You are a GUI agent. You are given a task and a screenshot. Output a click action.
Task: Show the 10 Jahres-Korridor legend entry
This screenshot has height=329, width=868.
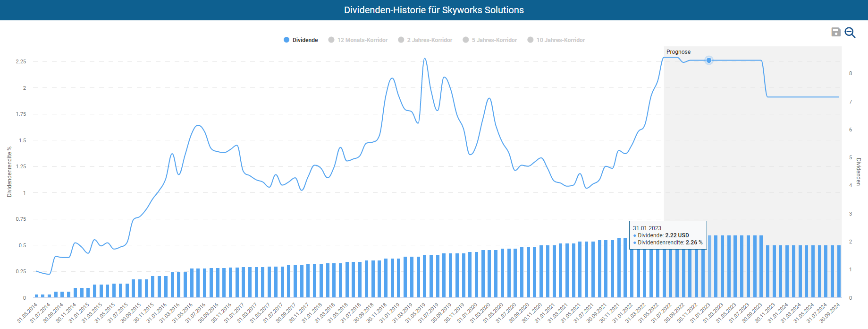click(556, 40)
